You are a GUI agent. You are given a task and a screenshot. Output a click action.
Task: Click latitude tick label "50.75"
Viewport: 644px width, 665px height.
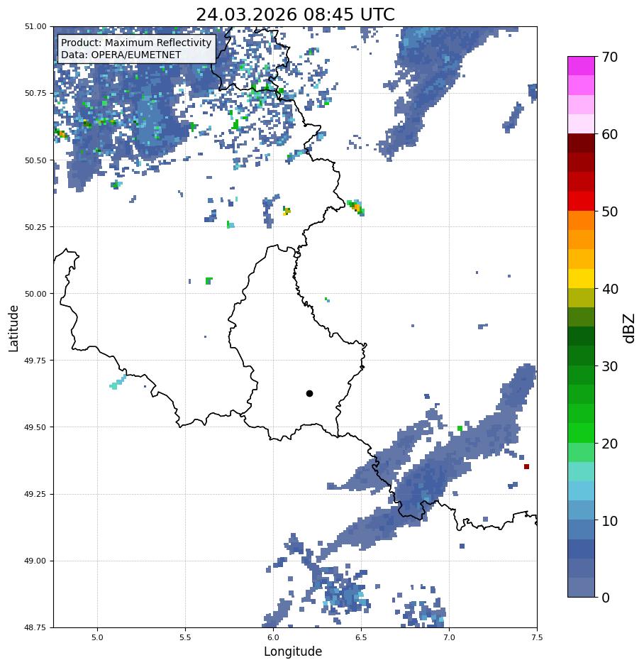35,93
